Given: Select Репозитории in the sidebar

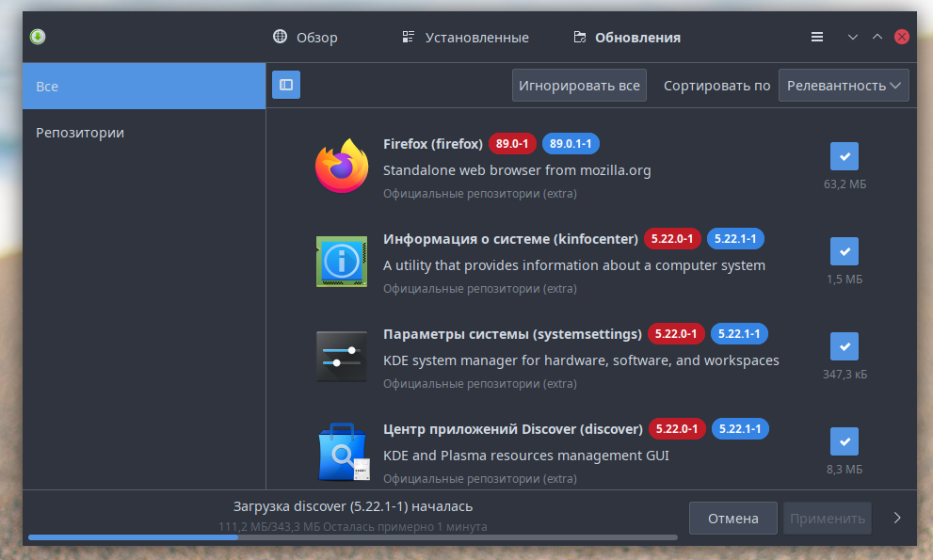Looking at the screenshot, I should click(x=144, y=133).
